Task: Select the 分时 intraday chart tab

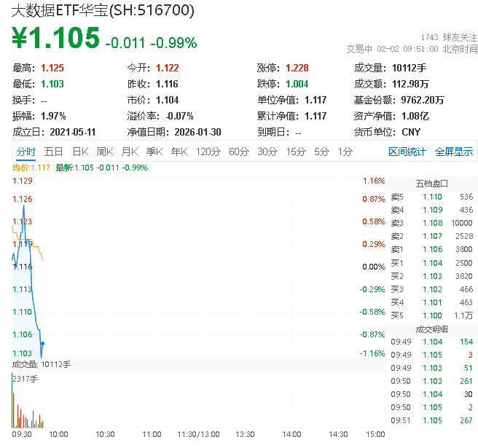Action: click(x=26, y=152)
